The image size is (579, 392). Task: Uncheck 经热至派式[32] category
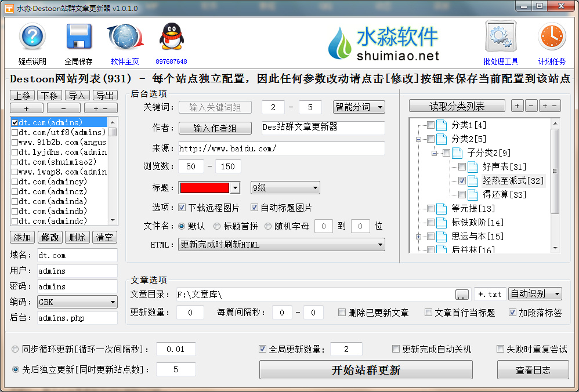(x=462, y=181)
